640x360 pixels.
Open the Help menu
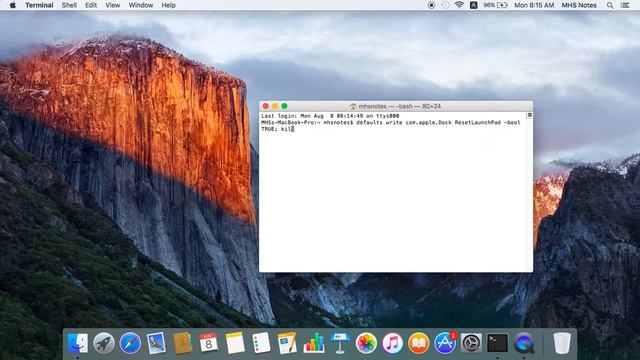point(169,5)
